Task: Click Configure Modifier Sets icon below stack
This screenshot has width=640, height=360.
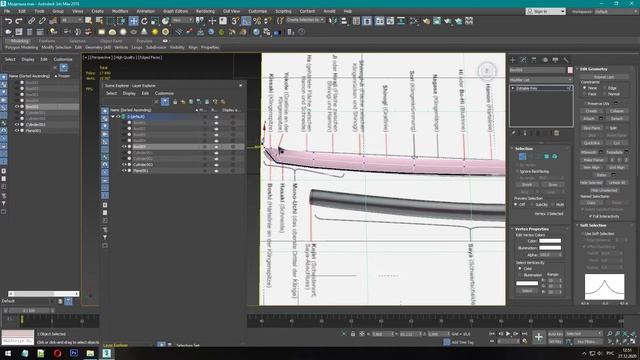Action: tap(556, 133)
